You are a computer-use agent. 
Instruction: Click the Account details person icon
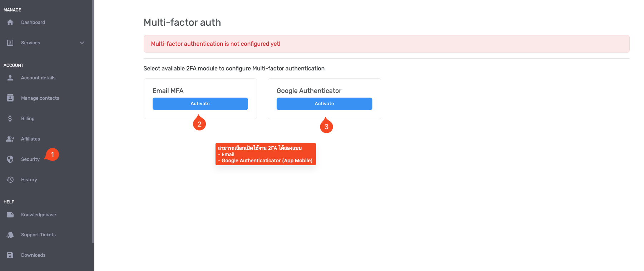[x=10, y=78]
